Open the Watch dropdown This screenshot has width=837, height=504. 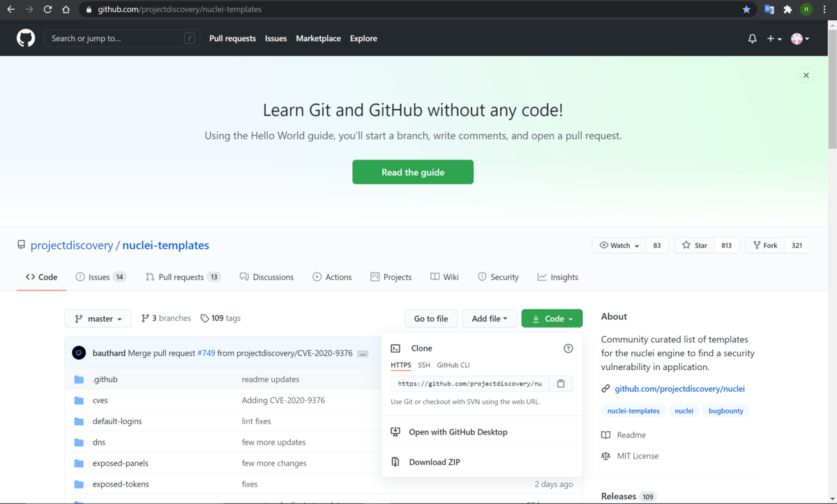pyautogui.click(x=619, y=245)
